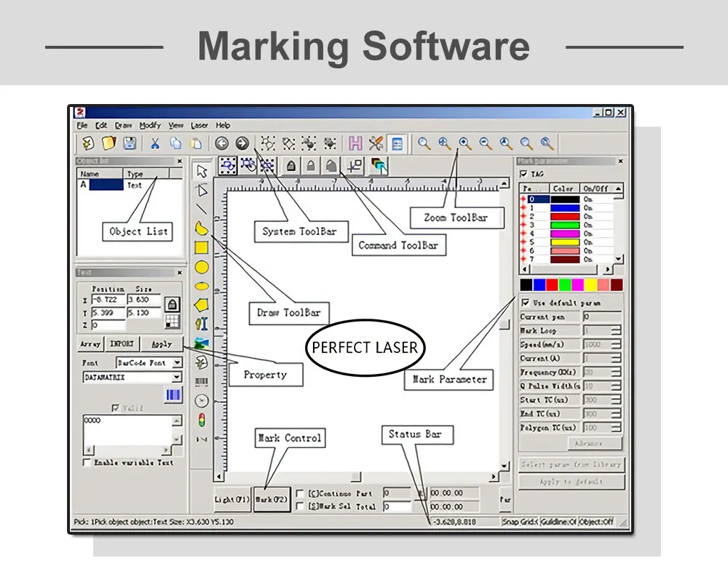The width and height of the screenshot is (728, 574).
Task: Select the Polygon drawing tool
Action: 202,305
